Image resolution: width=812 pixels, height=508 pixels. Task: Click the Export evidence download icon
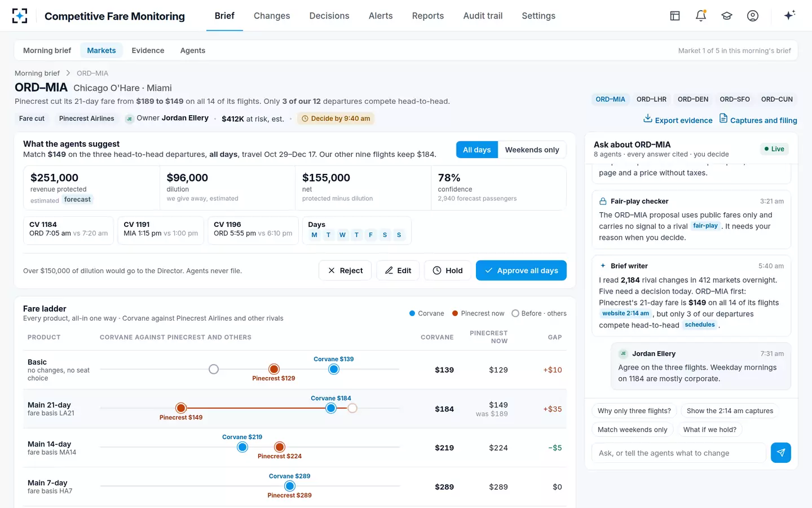pyautogui.click(x=648, y=119)
